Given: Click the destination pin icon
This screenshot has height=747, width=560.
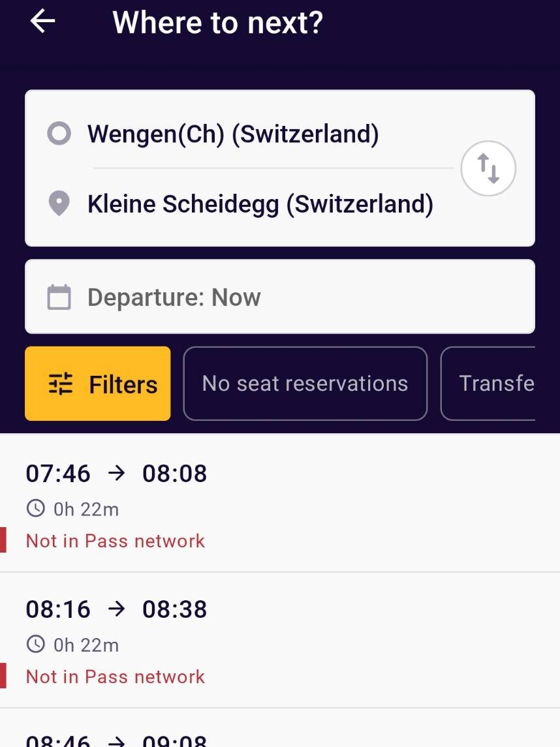Looking at the screenshot, I should coord(59,204).
